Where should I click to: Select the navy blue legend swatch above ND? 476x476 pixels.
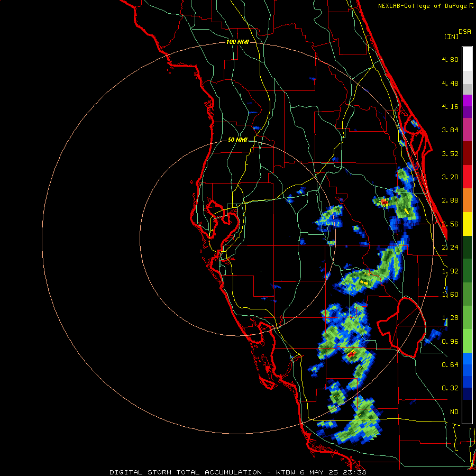tap(467, 393)
